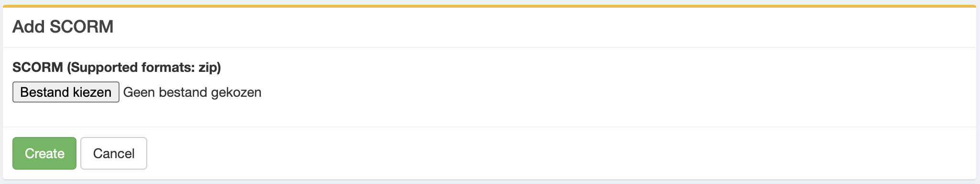
Task: Browse for a zip with Bestand kiezen
Action: [66, 92]
